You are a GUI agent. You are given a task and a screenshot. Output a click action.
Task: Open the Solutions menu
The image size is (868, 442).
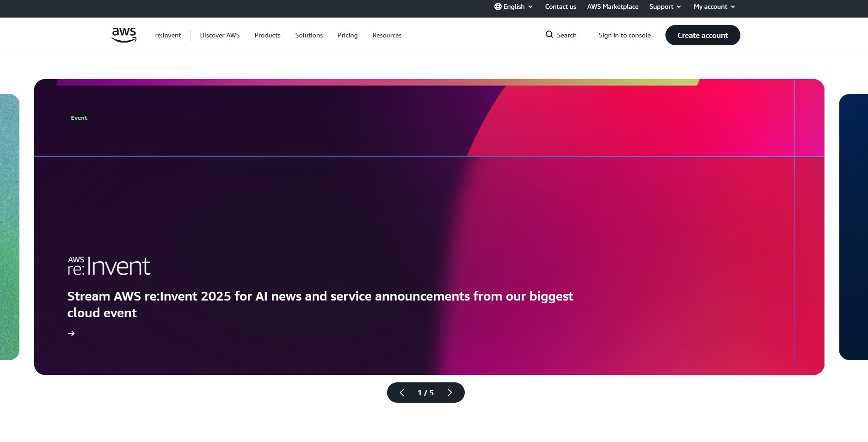click(x=309, y=35)
